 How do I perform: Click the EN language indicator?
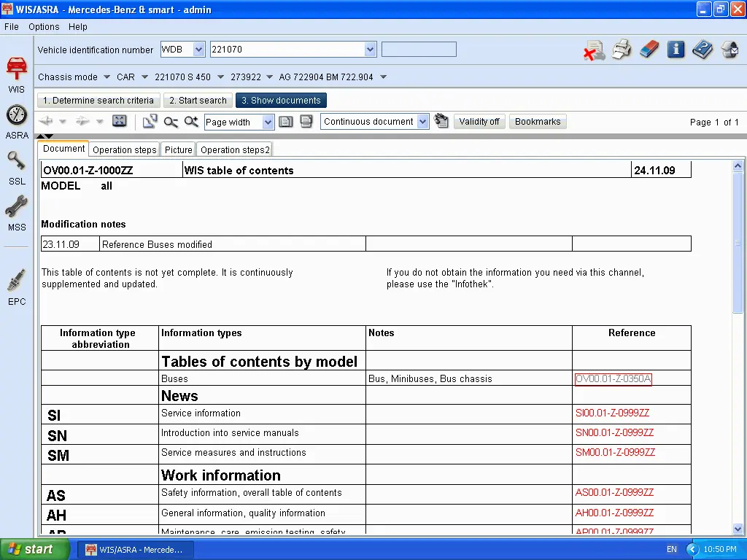[671, 550]
